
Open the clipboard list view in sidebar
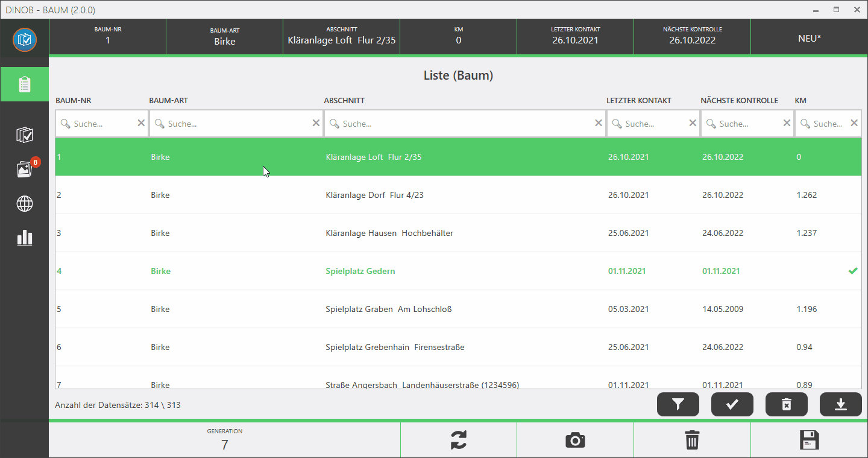[24, 84]
